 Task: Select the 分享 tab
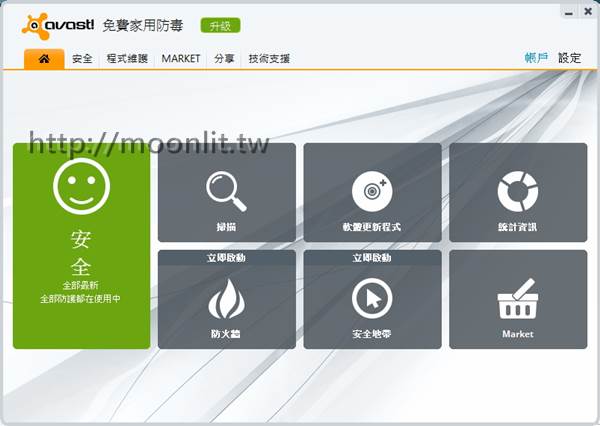pyautogui.click(x=224, y=59)
